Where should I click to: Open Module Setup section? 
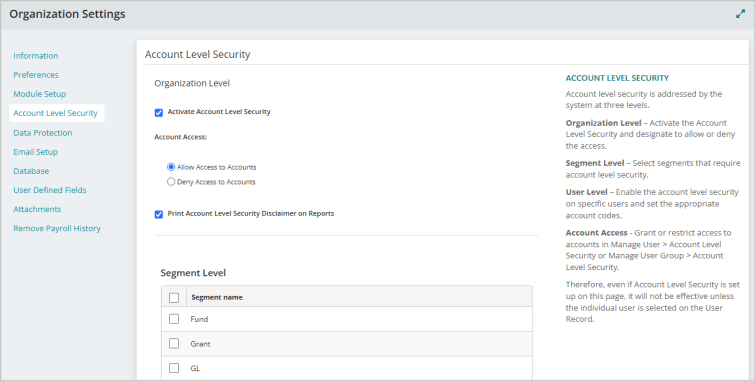click(x=39, y=94)
